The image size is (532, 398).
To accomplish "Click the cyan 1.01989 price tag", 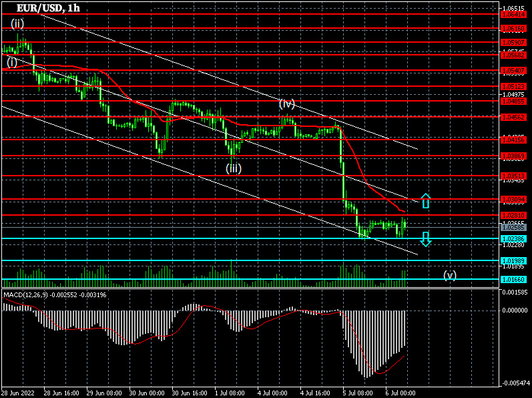I will click(514, 260).
